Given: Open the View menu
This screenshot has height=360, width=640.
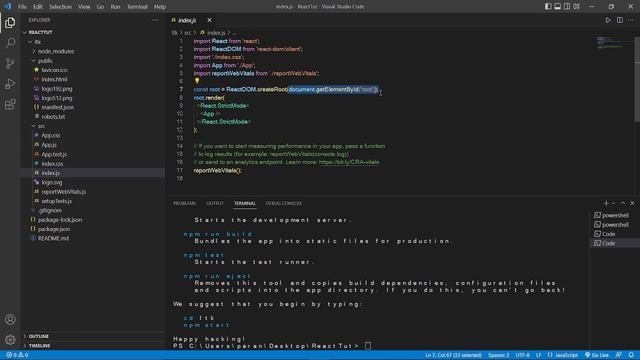Looking at the screenshot, I should (84, 7).
